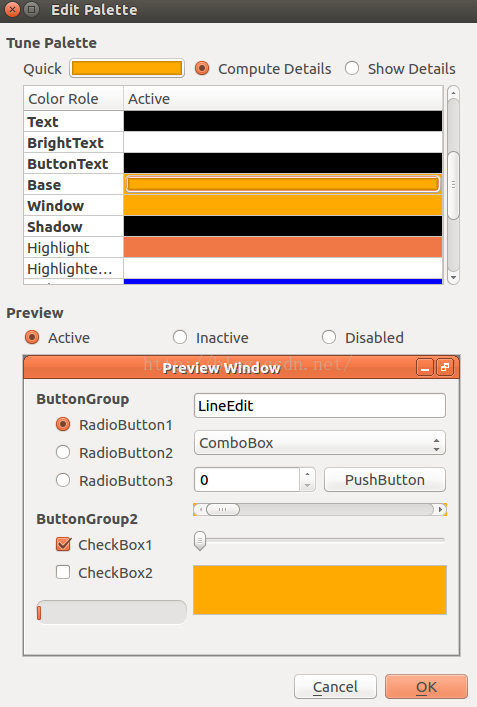Minimize the Preview Window
This screenshot has height=707, width=477.
pos(425,367)
